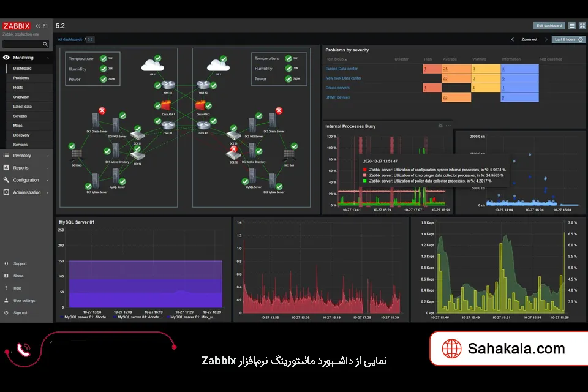Image resolution: width=588 pixels, height=392 pixels.
Task: Click DC1 Oracle Server with red error
Action: (96, 120)
